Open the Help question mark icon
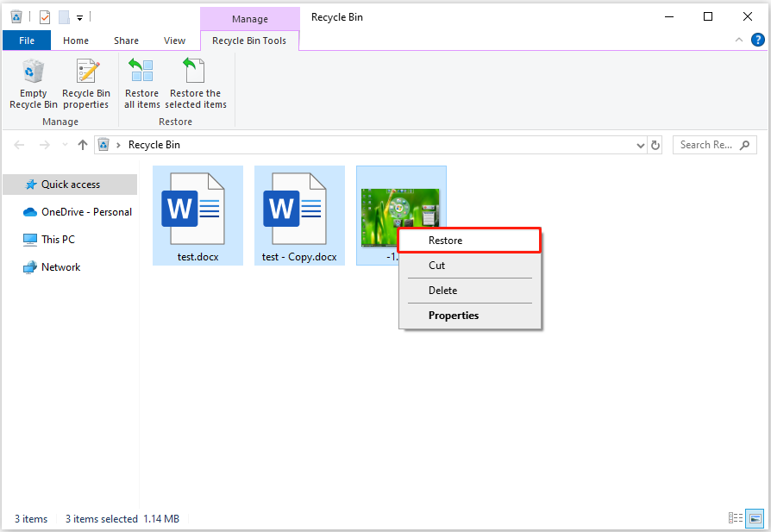Image resolution: width=771 pixels, height=532 pixels. pyautogui.click(x=758, y=40)
